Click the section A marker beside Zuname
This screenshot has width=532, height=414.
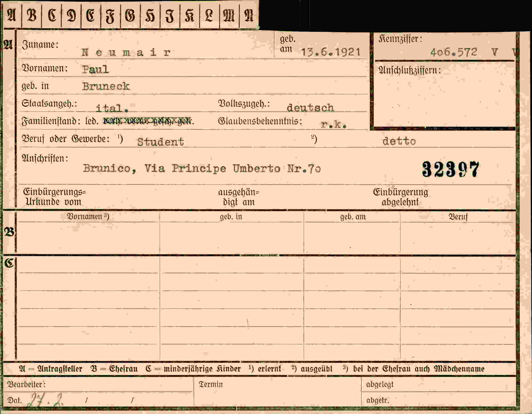coord(8,45)
